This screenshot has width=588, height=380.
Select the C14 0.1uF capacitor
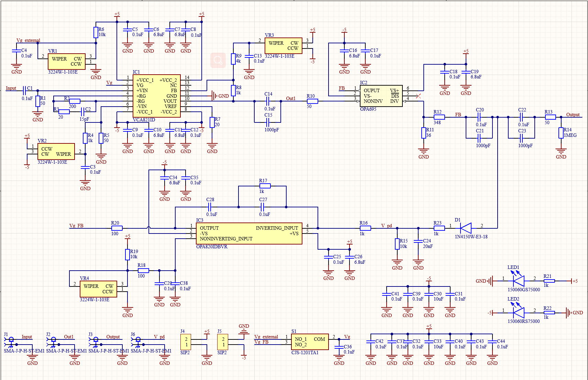click(x=268, y=101)
